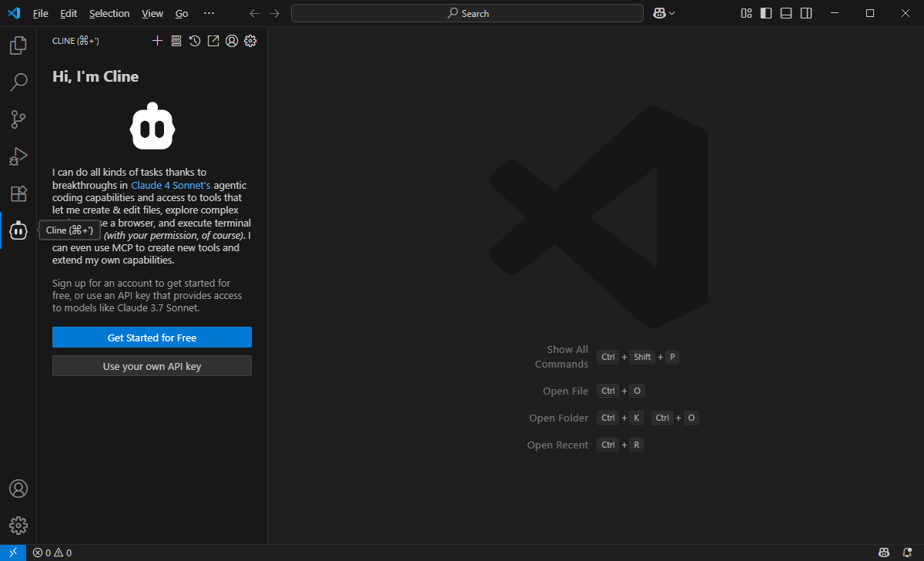Go back with the navigation arrow
Viewport: 924px width, 561px height.
[x=255, y=13]
